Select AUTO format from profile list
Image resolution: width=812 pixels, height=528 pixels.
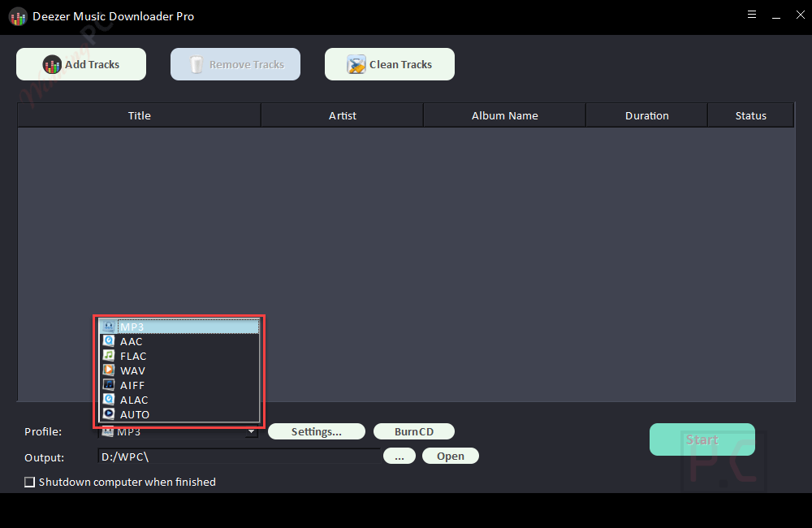179,414
